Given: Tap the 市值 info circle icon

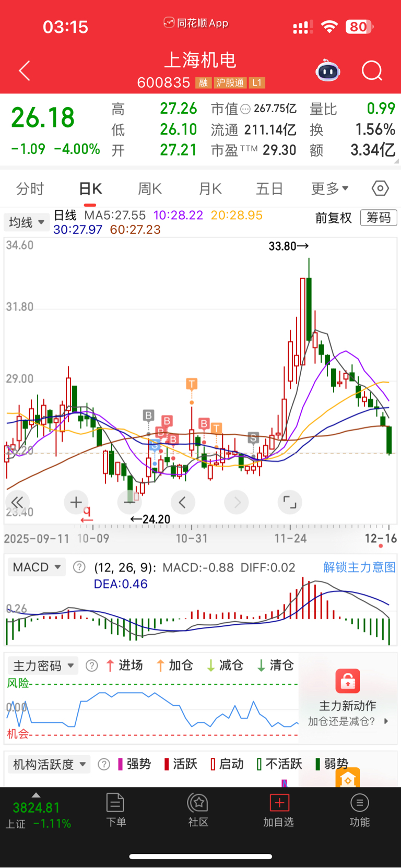Looking at the screenshot, I should point(245,109).
